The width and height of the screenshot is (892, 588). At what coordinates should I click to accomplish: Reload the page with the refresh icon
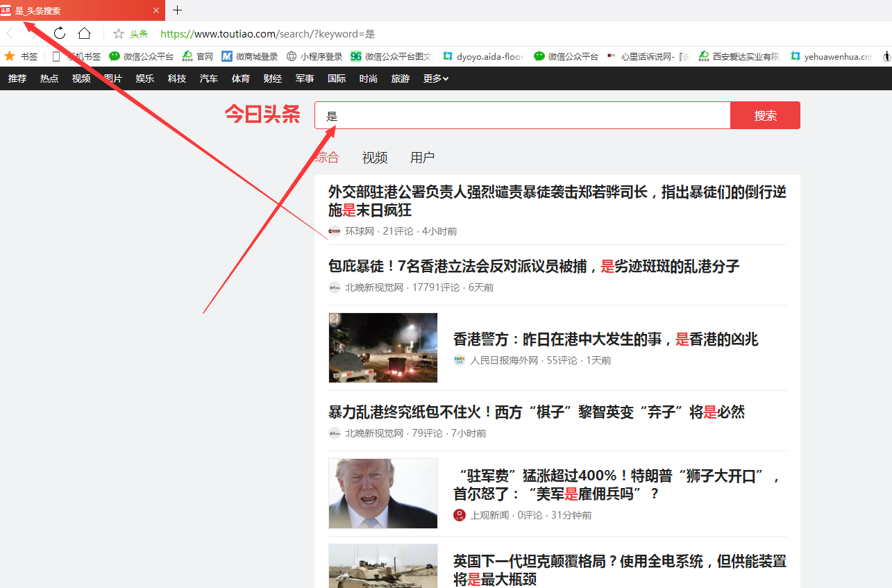click(60, 33)
